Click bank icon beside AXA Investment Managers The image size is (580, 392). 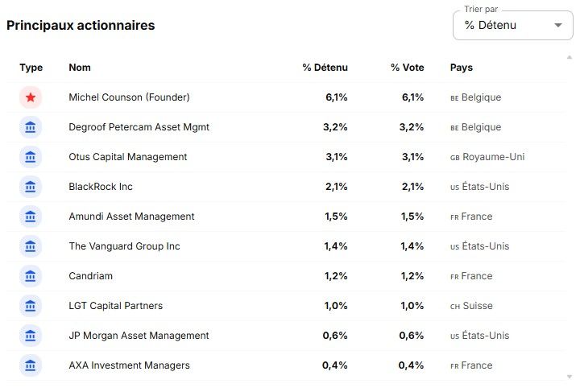pyautogui.click(x=31, y=365)
